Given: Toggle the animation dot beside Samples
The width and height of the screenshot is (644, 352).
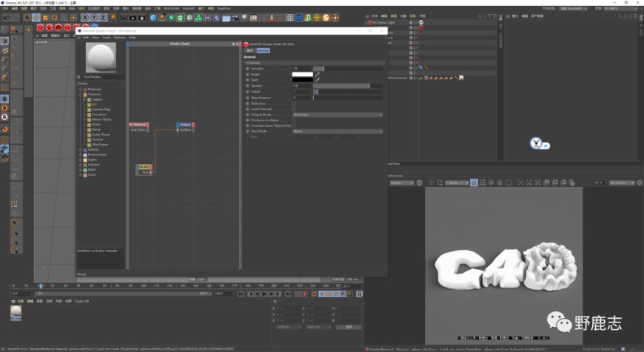Looking at the screenshot, I should pos(248,69).
